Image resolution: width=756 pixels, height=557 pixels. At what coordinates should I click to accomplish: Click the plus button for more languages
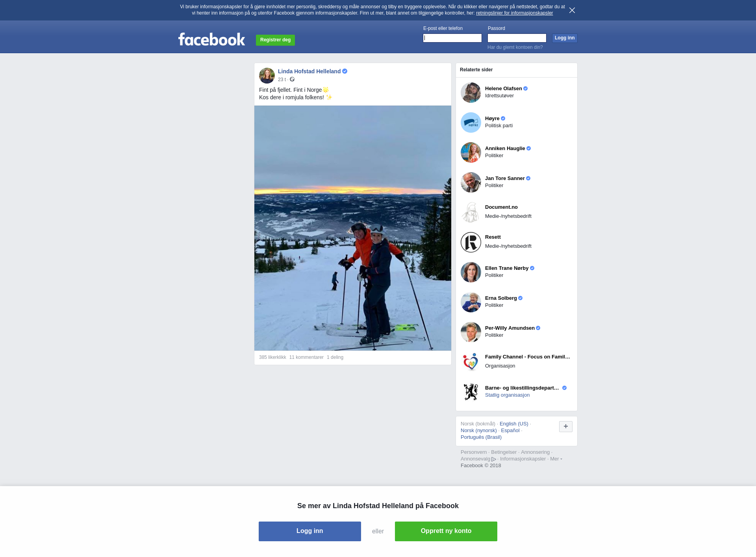[566, 427]
